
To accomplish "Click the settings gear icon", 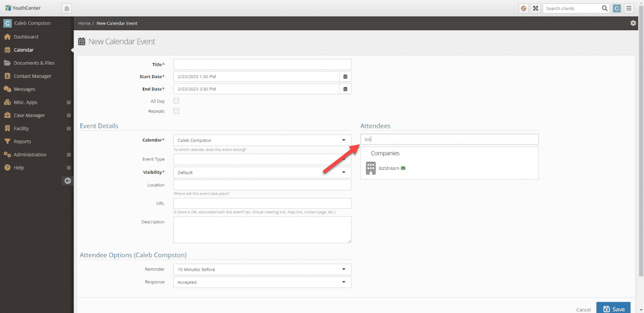I will point(633,23).
